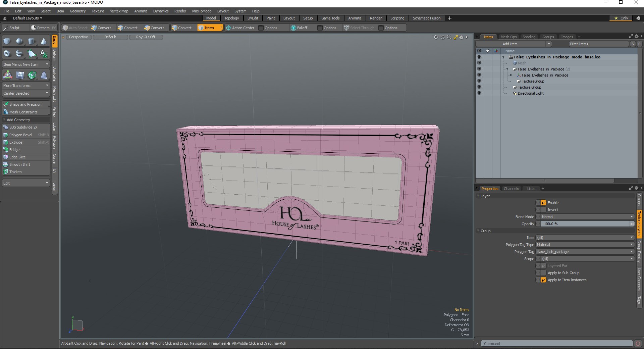Open the Default Layouts dropdown
Screen dimensions: 644x349
(28, 18)
